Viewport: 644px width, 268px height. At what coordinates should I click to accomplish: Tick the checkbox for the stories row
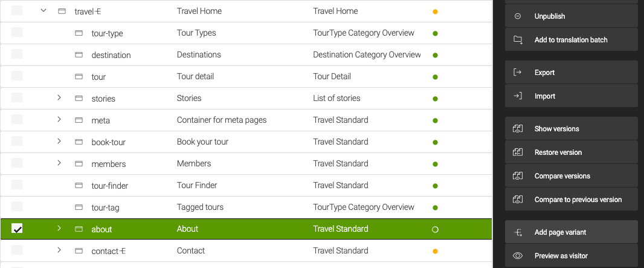(x=17, y=98)
